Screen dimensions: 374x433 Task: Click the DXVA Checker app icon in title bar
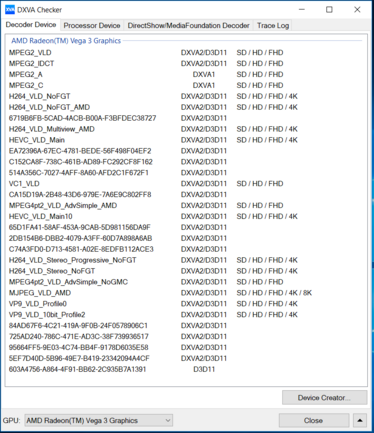(10, 10)
